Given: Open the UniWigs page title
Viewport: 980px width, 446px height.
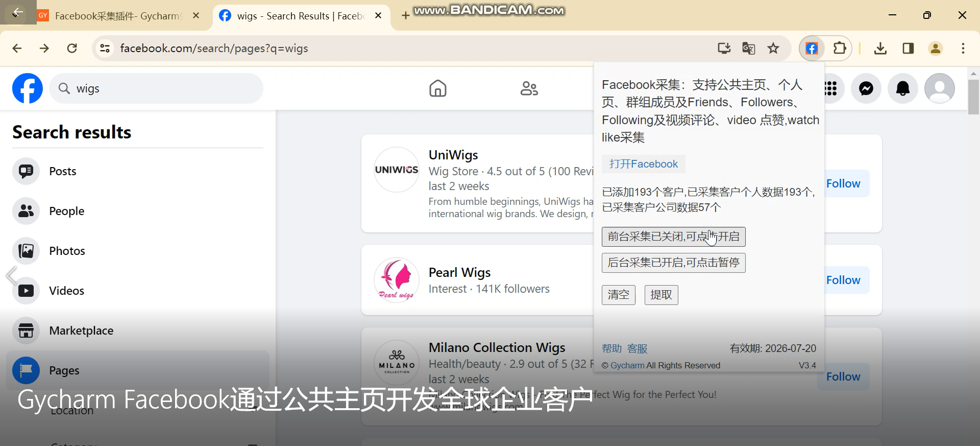Looking at the screenshot, I should coord(453,155).
